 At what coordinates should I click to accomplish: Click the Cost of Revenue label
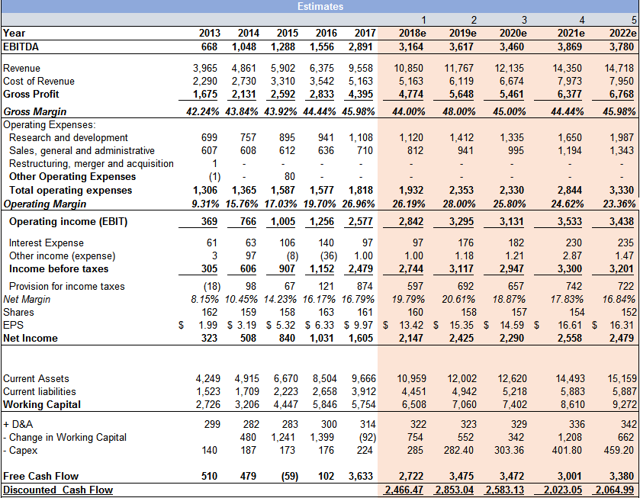[x=39, y=81]
